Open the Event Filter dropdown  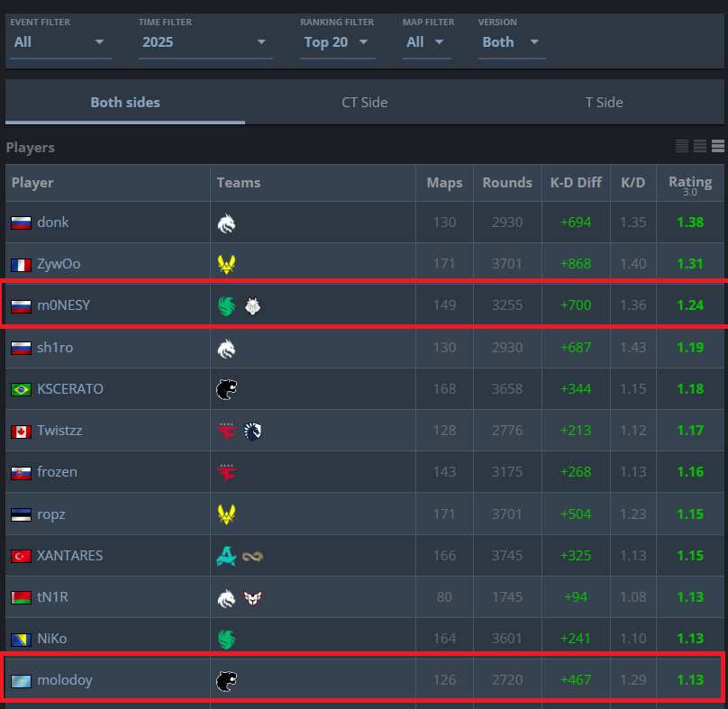click(60, 42)
